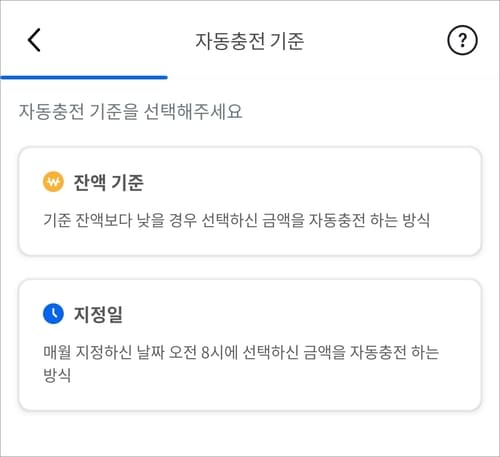This screenshot has height=457, width=500.
Task: Choose scheduled-date auto-charge via the clock icon
Action: [53, 314]
